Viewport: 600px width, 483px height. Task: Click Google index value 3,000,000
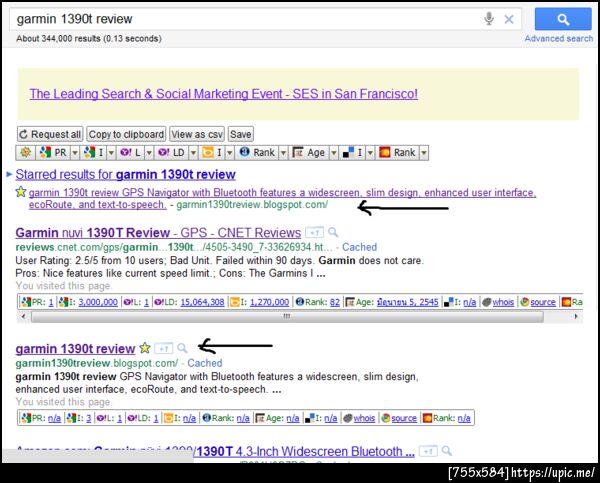[x=98, y=302]
